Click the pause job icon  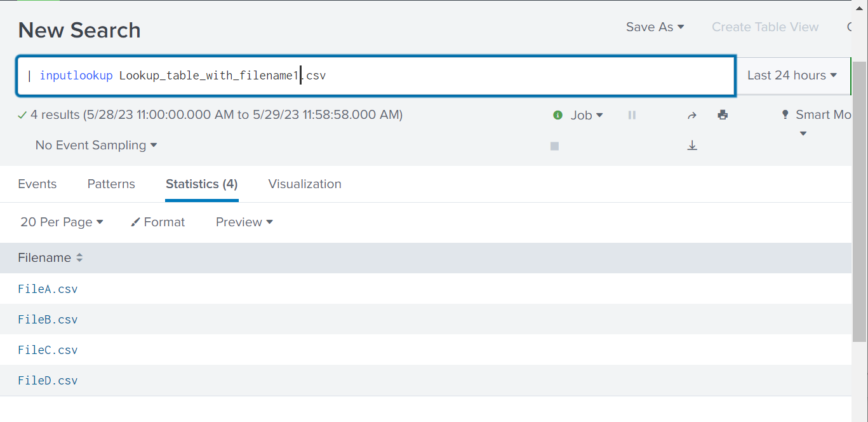(x=632, y=115)
